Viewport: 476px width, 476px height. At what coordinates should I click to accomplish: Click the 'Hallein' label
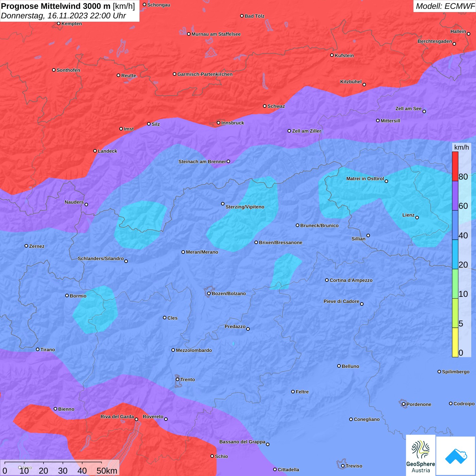tap(458, 31)
